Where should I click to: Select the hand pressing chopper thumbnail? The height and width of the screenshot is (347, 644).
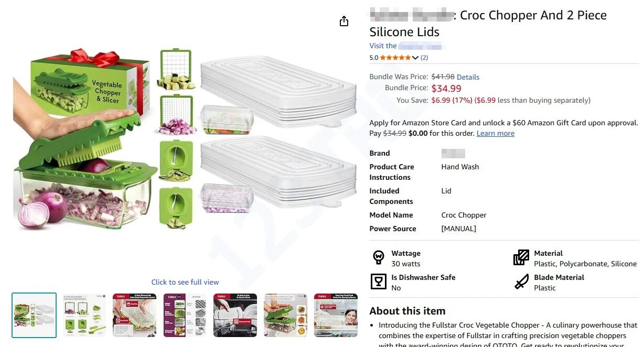(x=286, y=315)
